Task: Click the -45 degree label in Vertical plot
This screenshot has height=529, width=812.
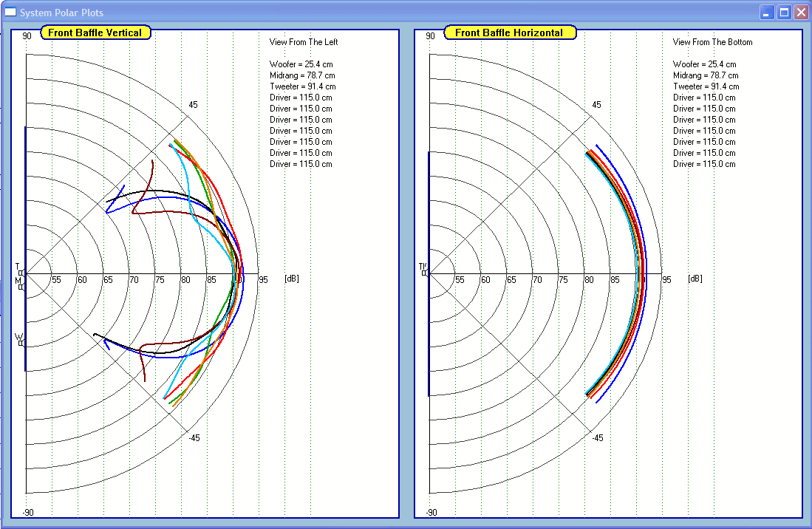Action: (x=194, y=438)
